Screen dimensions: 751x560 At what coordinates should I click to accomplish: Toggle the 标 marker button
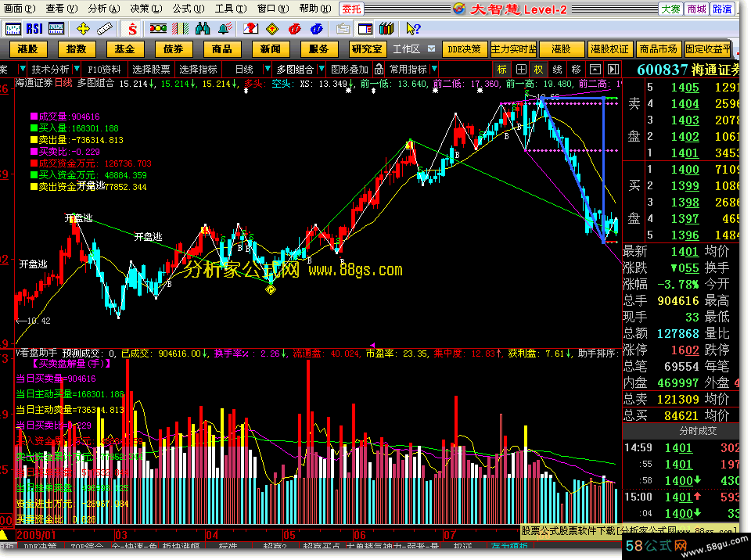coord(502,70)
